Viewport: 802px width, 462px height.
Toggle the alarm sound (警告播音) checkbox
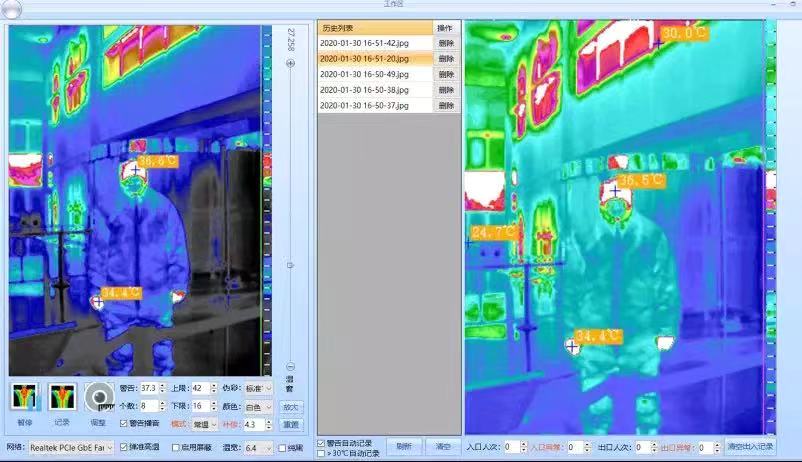pos(123,424)
